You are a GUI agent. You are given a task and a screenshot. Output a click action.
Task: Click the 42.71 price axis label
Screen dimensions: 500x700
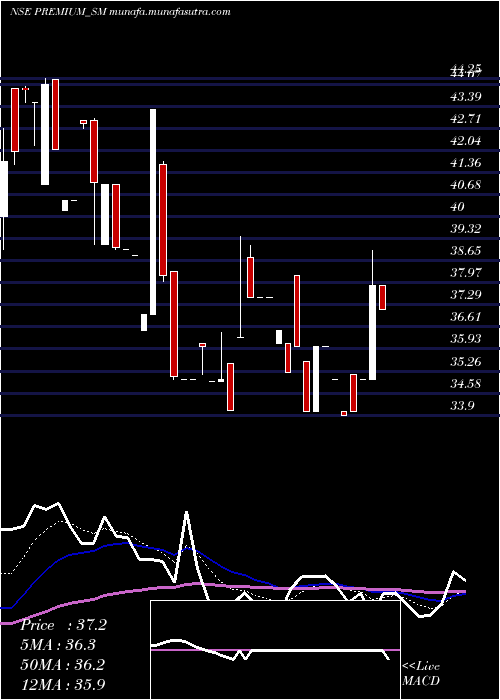point(466,119)
